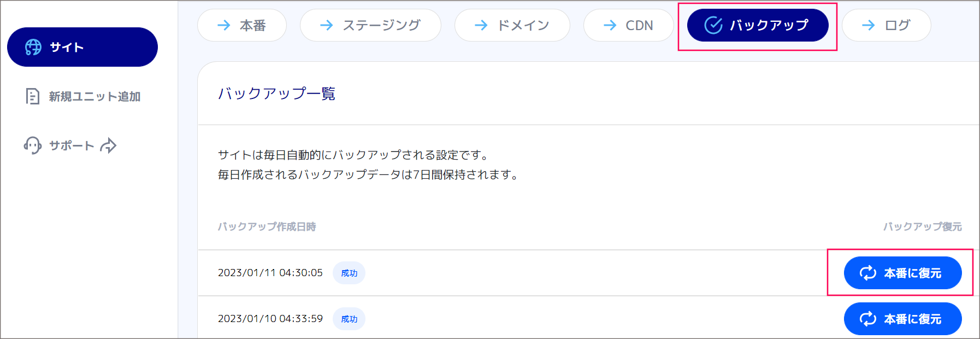Click the external-link arrow icon after サポート
Image resolution: width=980 pixels, height=339 pixels.
pyautogui.click(x=108, y=145)
